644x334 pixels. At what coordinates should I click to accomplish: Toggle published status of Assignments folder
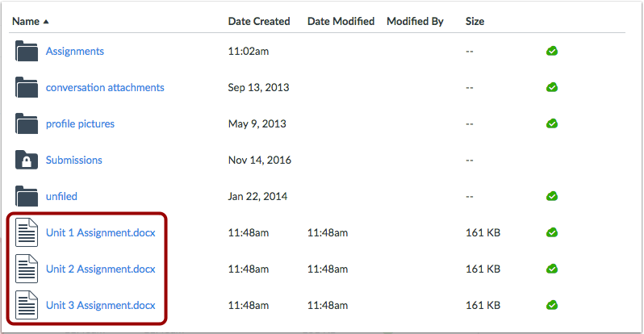552,51
